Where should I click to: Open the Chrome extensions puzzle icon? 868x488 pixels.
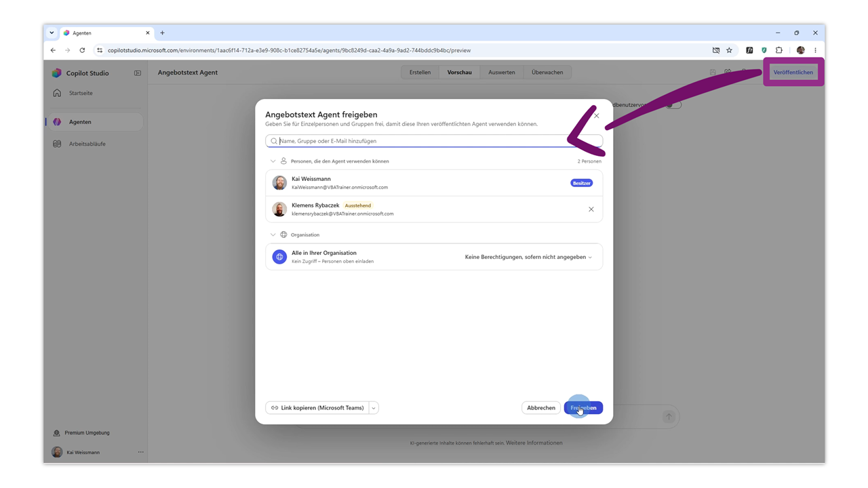pos(779,50)
